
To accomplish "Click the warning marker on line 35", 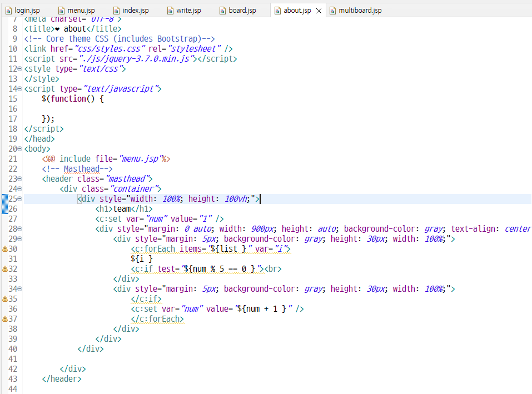I will (5, 299).
